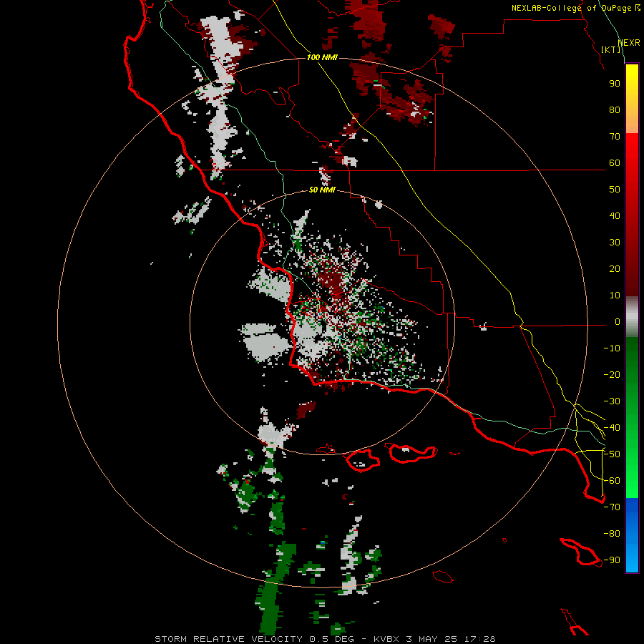Click the 10 value on velocity scale
Screen dimensions: 644x644
[615, 296]
